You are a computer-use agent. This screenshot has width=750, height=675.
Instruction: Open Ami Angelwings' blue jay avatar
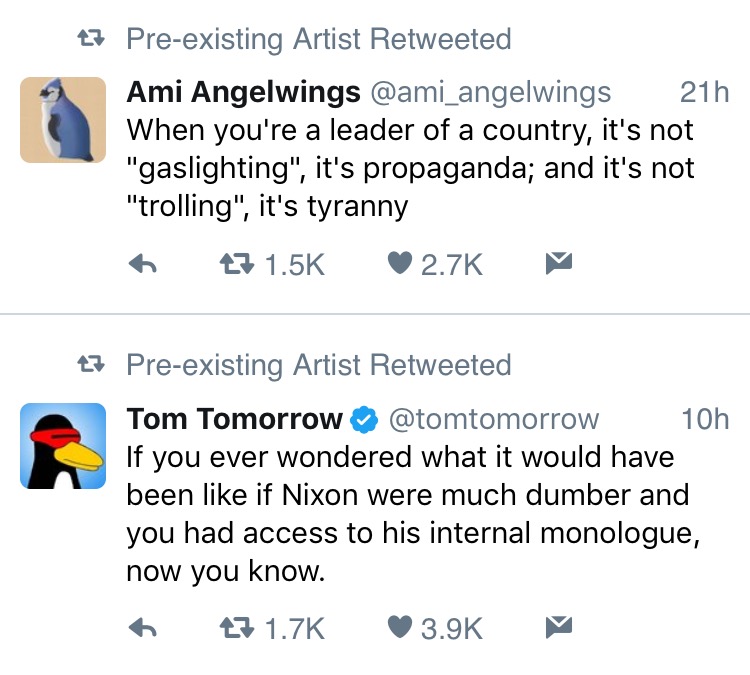pyautogui.click(x=63, y=120)
